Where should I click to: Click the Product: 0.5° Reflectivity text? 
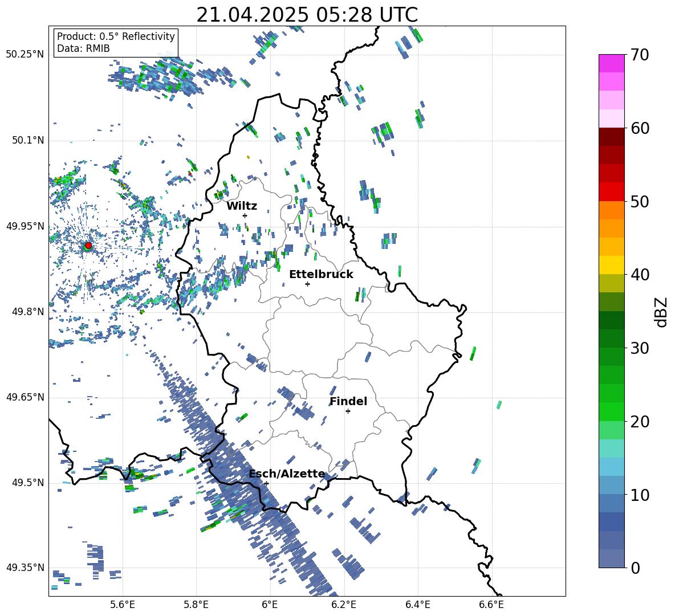point(116,36)
